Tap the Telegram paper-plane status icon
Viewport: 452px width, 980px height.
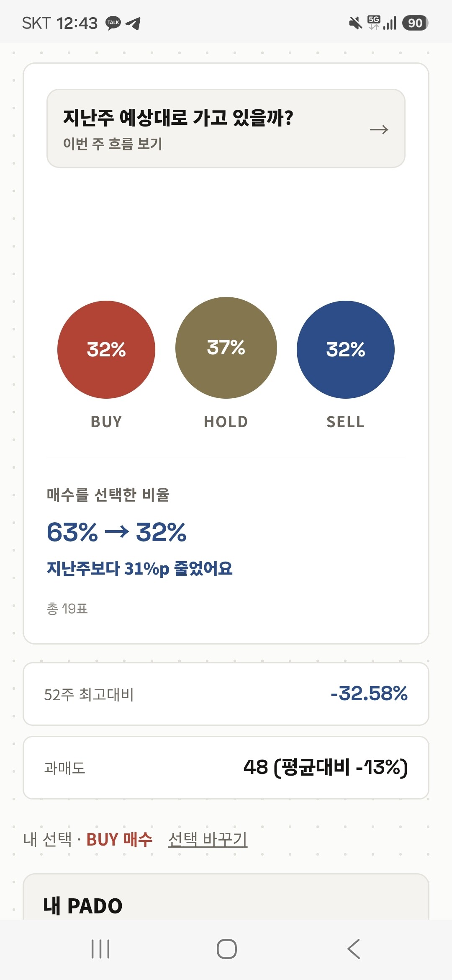coord(133,23)
